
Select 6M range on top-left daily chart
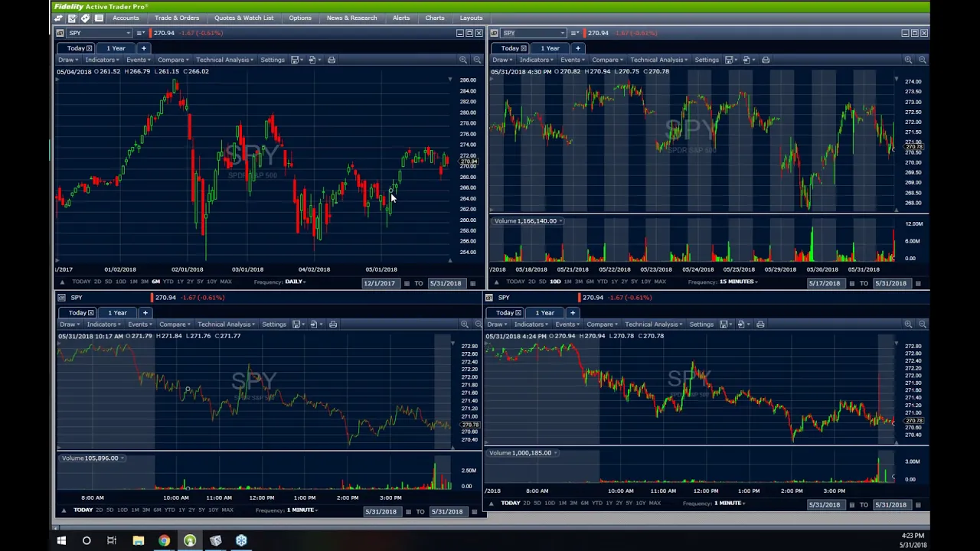coord(155,282)
